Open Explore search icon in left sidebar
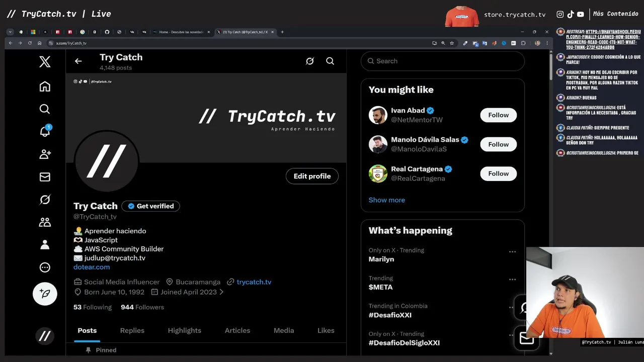 45,109
